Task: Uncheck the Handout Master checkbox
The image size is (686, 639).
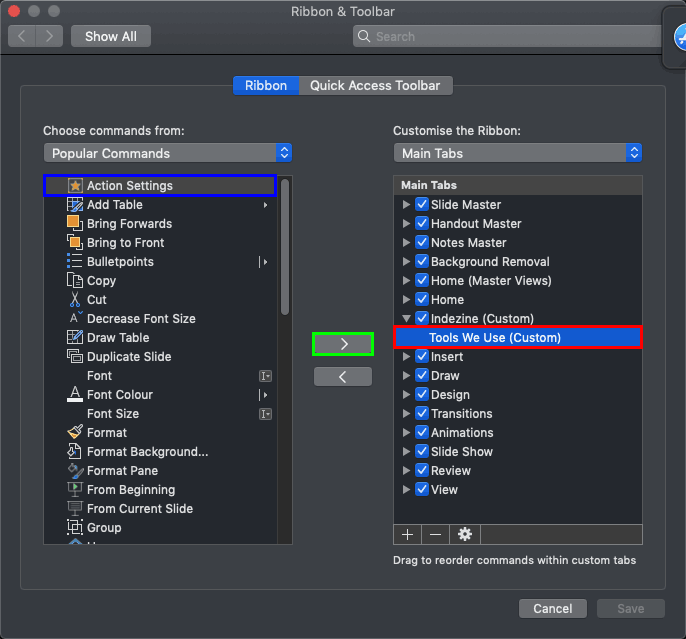Action: coord(422,223)
